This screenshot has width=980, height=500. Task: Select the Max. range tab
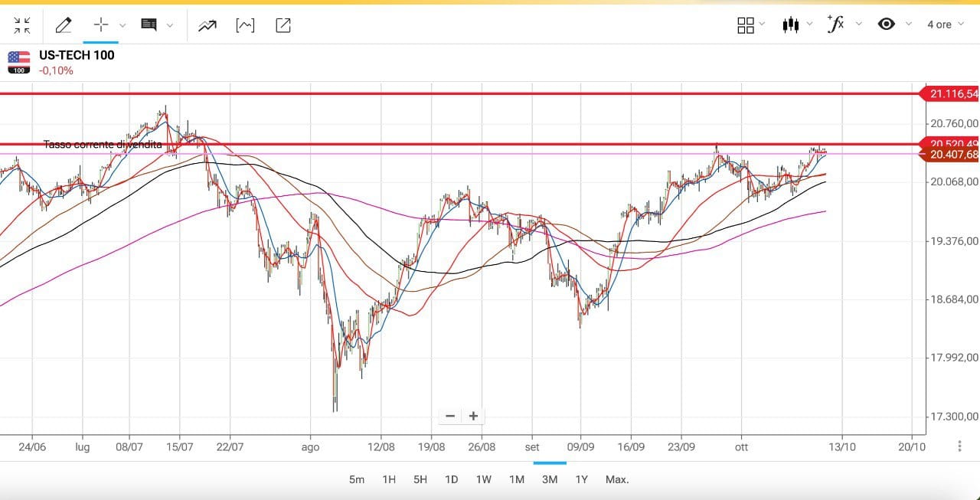point(617,479)
